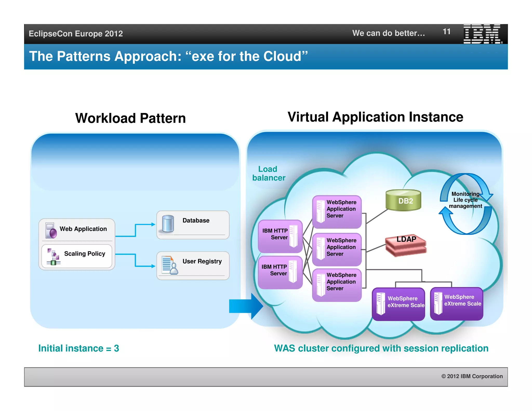532x411 pixels.
Task: Click the Web Application component icon
Action: 51,230
